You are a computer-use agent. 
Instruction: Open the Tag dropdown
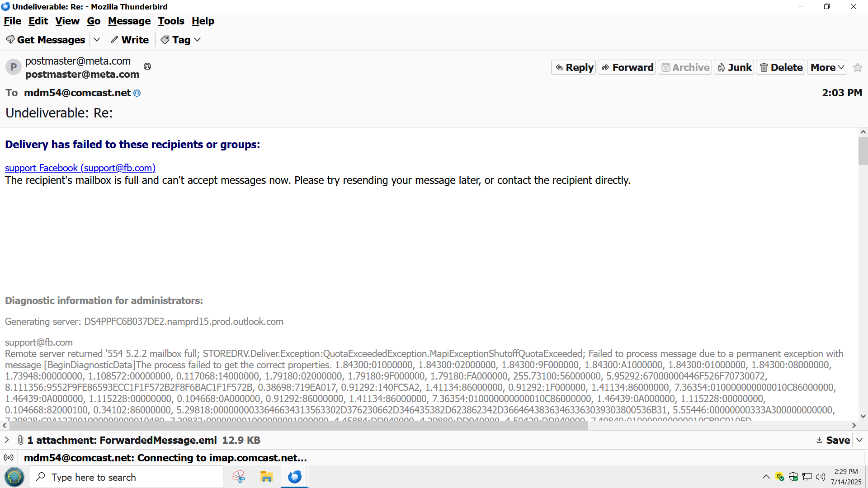pyautogui.click(x=181, y=40)
